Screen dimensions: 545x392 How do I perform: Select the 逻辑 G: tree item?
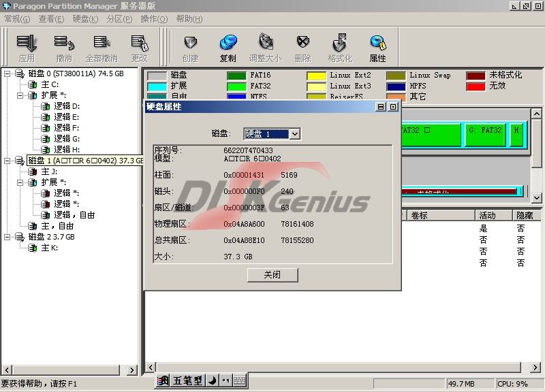67,139
